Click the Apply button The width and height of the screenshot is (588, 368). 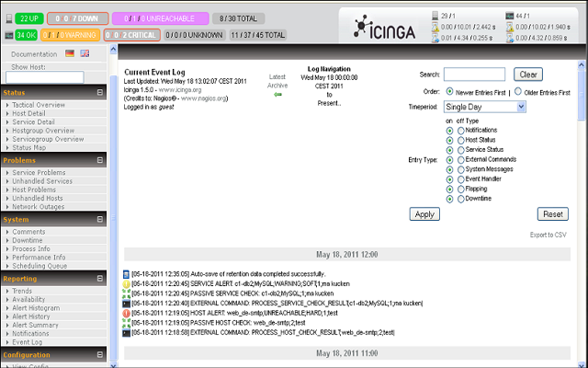click(424, 214)
